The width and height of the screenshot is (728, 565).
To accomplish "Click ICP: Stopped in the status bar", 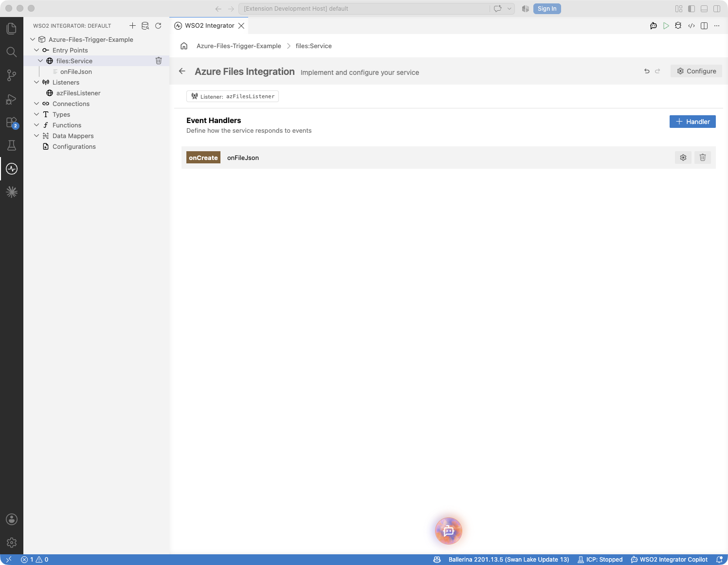I will (x=600, y=560).
